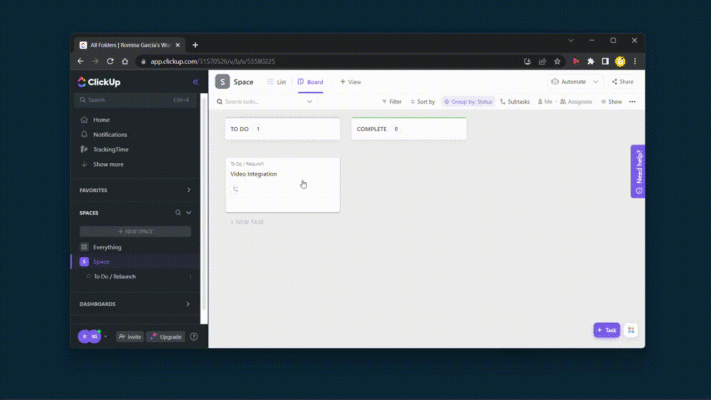Open the Chrome profile avatar
The height and width of the screenshot is (400, 711).
coord(620,61)
